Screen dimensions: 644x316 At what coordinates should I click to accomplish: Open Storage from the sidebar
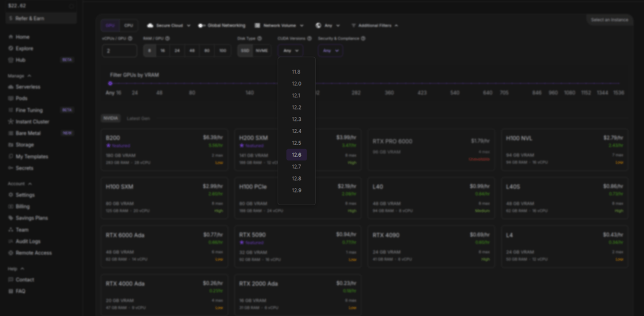coord(11,145)
